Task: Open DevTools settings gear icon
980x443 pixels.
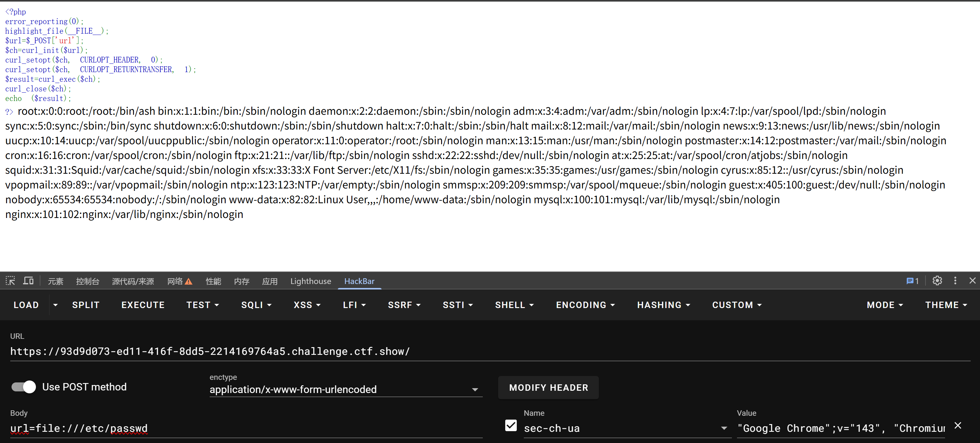Action: pos(937,280)
